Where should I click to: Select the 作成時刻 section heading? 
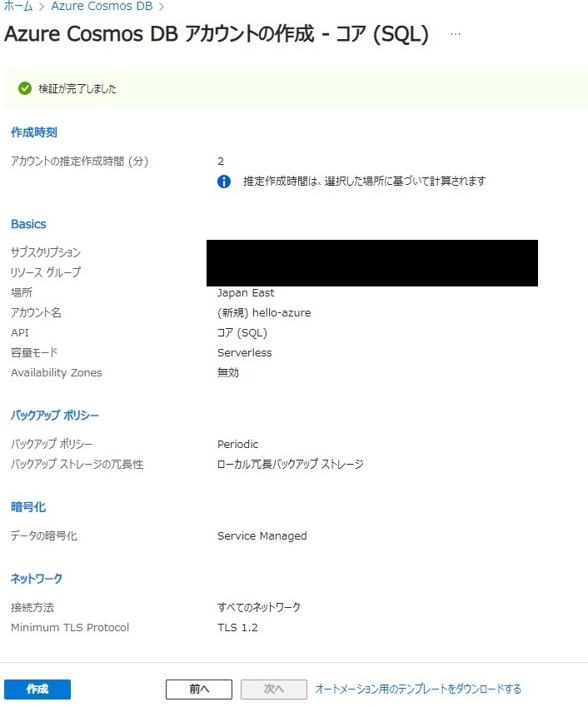click(34, 132)
